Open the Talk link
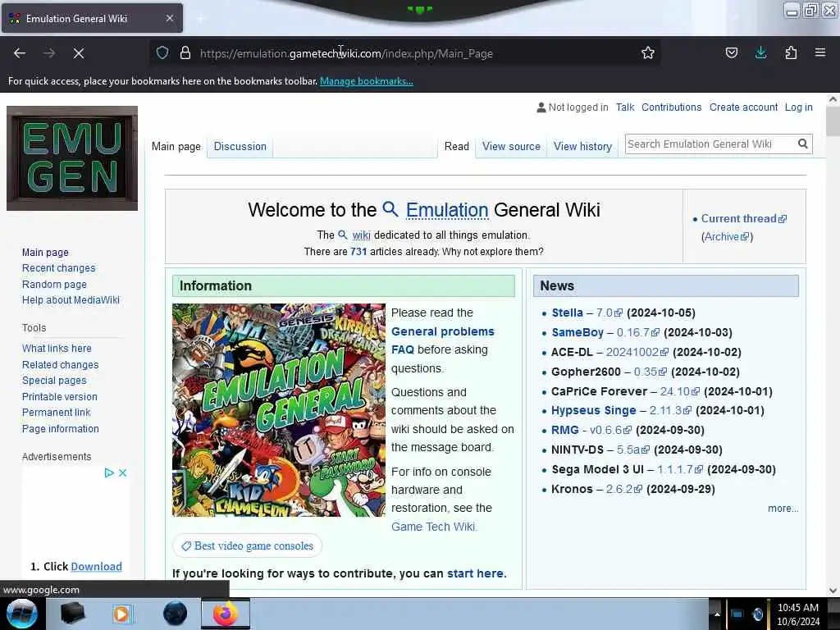This screenshot has width=840, height=630. click(624, 107)
